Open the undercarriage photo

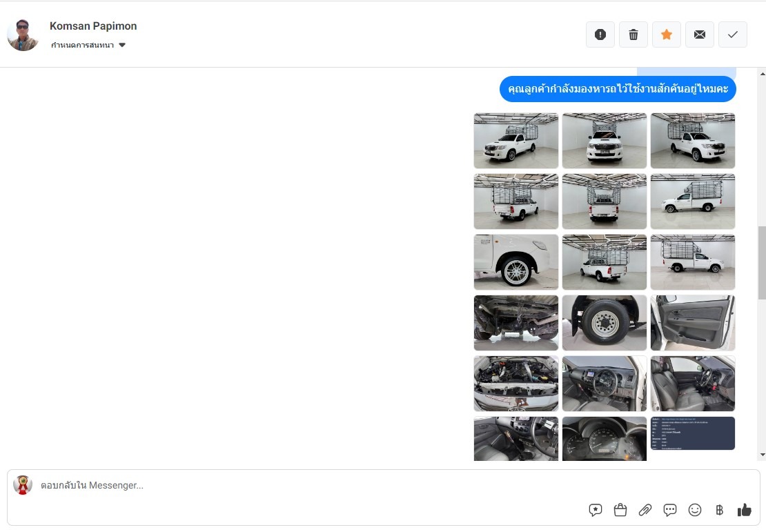(516, 322)
